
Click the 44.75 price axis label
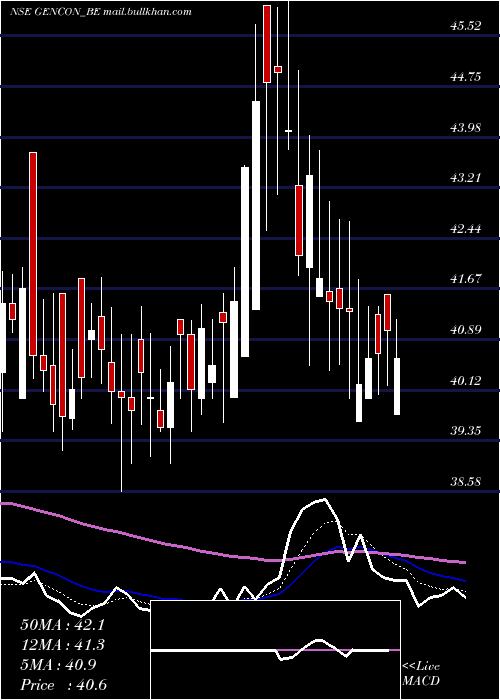coord(466,77)
